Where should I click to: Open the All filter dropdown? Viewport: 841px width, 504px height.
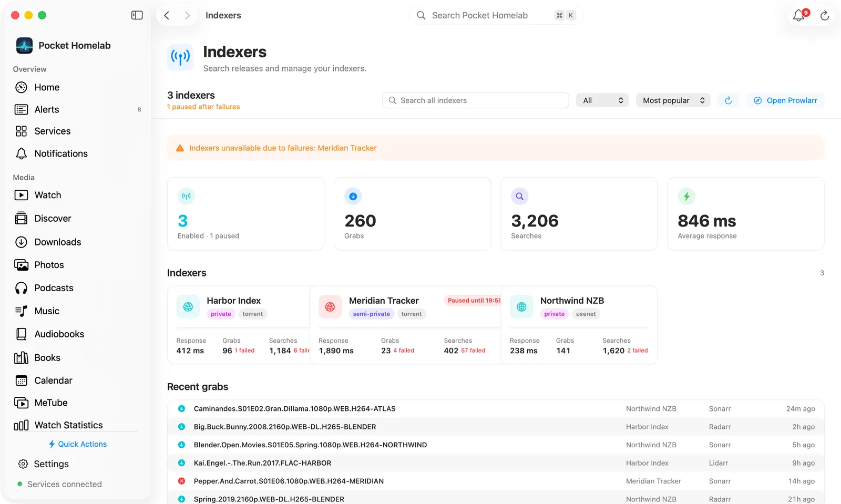(x=602, y=100)
